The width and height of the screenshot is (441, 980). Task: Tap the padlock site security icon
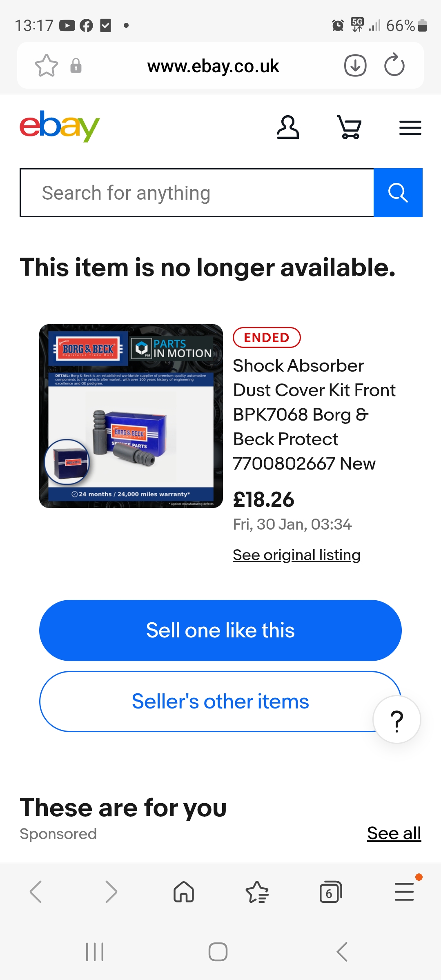click(x=76, y=65)
